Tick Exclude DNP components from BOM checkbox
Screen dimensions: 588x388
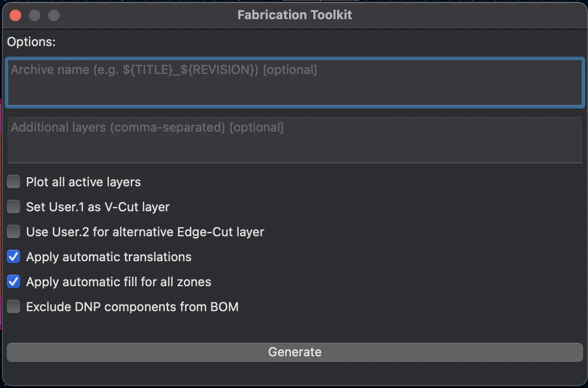point(13,307)
